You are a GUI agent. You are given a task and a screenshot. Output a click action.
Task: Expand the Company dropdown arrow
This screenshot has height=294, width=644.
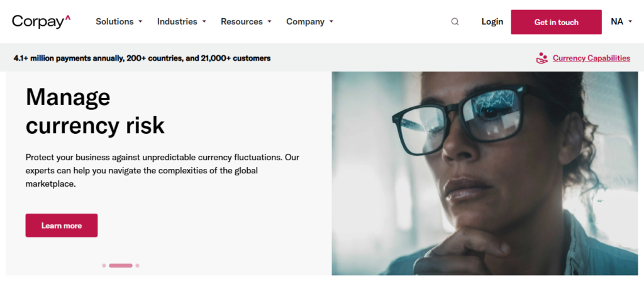(x=331, y=22)
